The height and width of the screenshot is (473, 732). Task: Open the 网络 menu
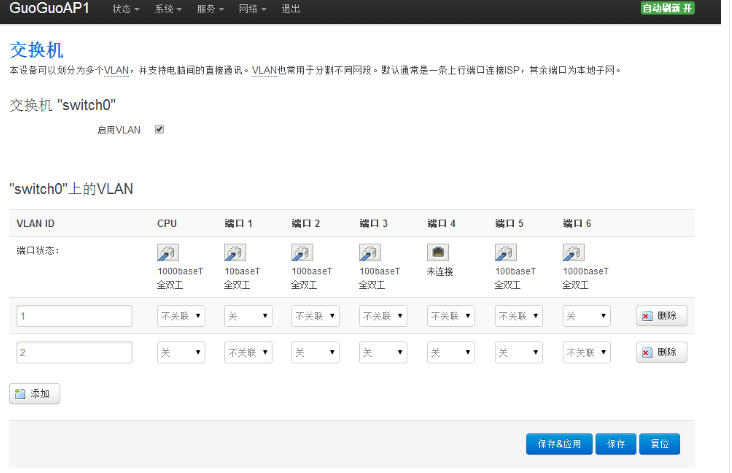coord(253,9)
